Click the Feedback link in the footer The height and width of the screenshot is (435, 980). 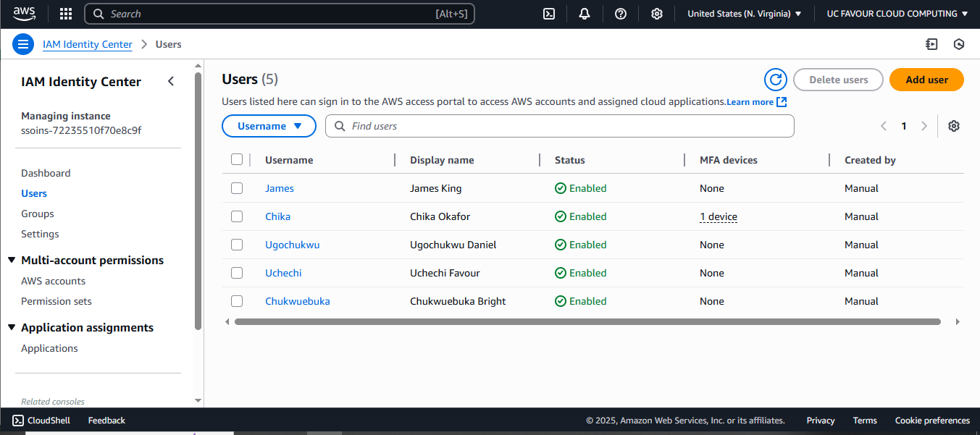(106, 421)
